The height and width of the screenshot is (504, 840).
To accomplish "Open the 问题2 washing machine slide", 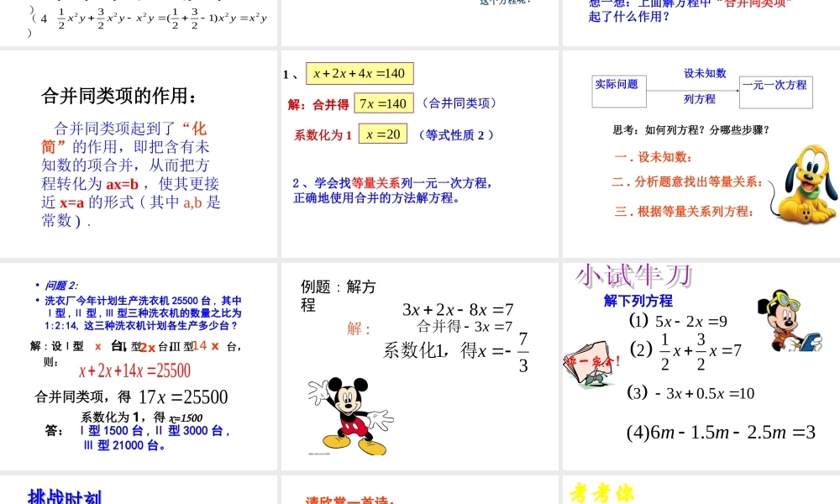I will pyautogui.click(x=139, y=366).
